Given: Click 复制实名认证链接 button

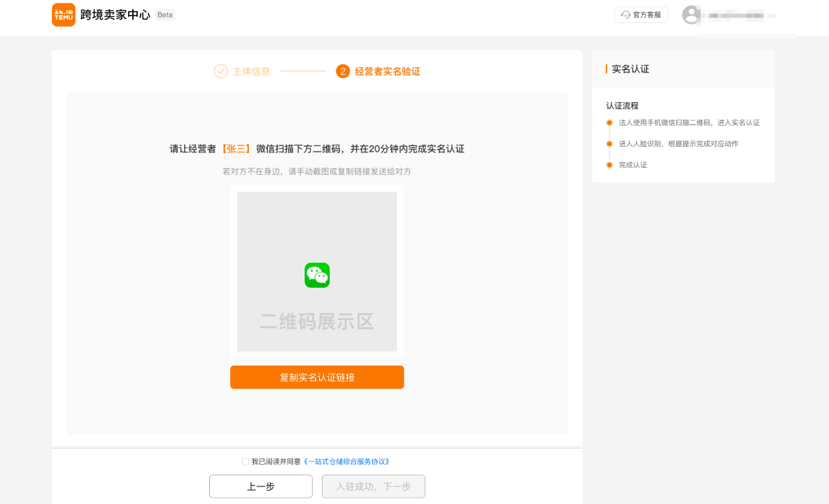Looking at the screenshot, I should (x=317, y=377).
